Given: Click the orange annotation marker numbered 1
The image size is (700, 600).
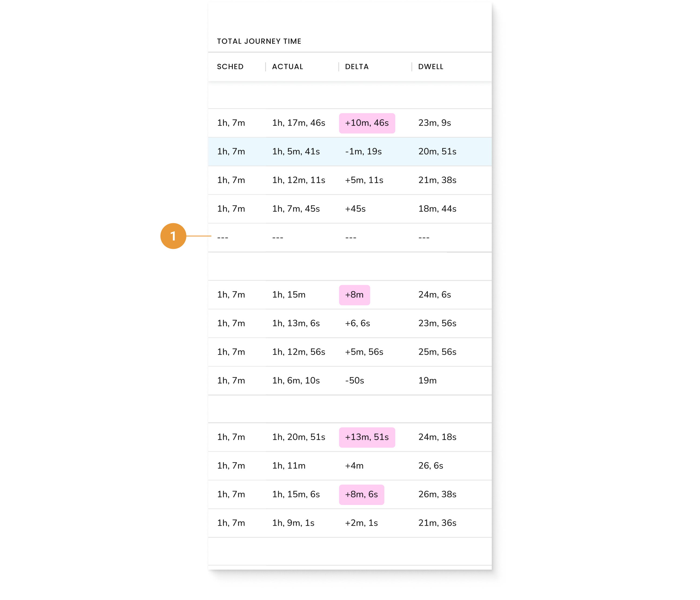Looking at the screenshot, I should pyautogui.click(x=173, y=236).
